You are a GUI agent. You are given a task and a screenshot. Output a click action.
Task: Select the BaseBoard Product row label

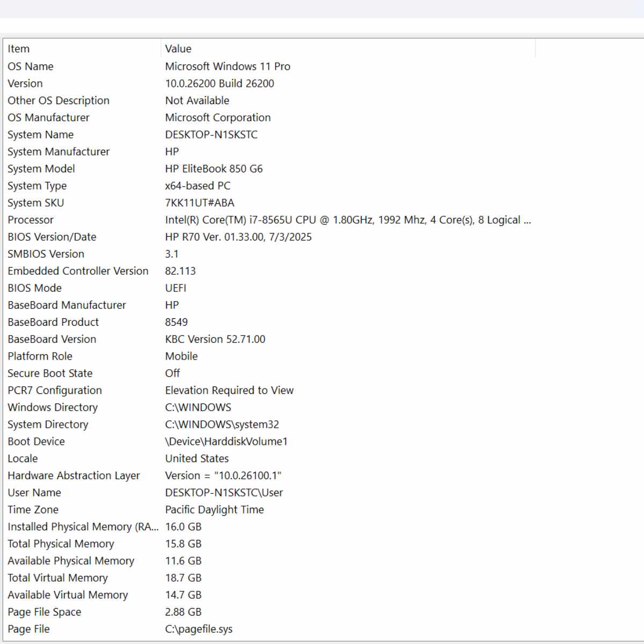point(53,323)
